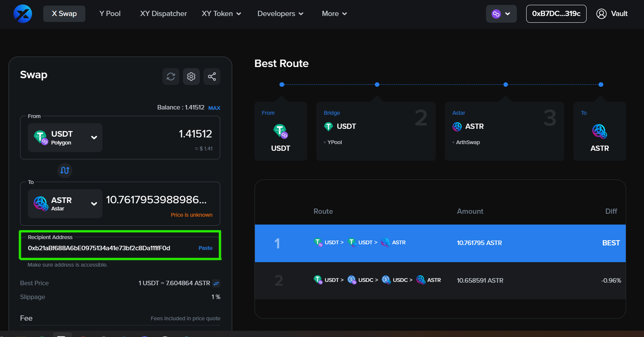Screen dimensions: 644x337
Task: Click ASTR icon in route 1 row
Action: [385, 242]
